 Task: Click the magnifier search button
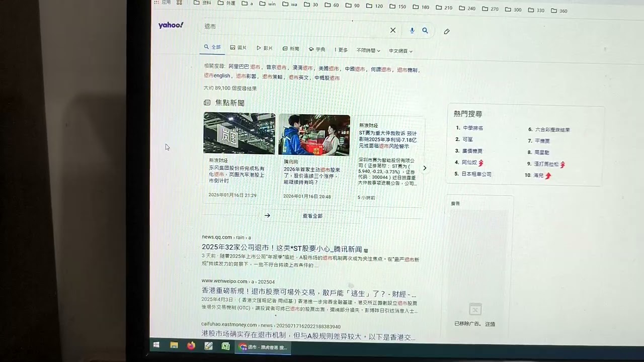pos(425,31)
